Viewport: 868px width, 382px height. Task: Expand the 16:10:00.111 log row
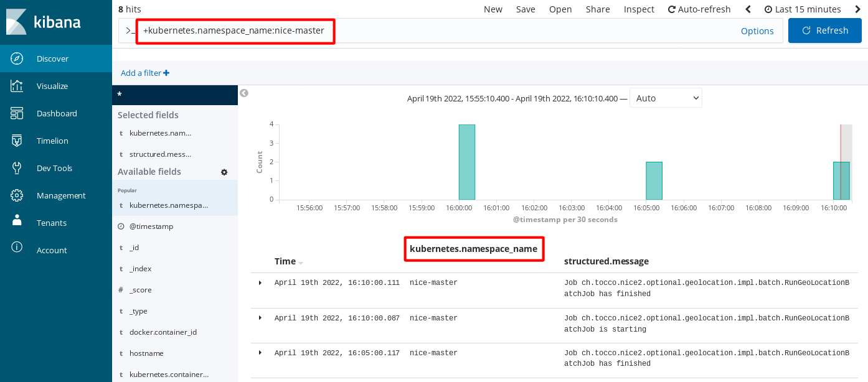coord(260,283)
